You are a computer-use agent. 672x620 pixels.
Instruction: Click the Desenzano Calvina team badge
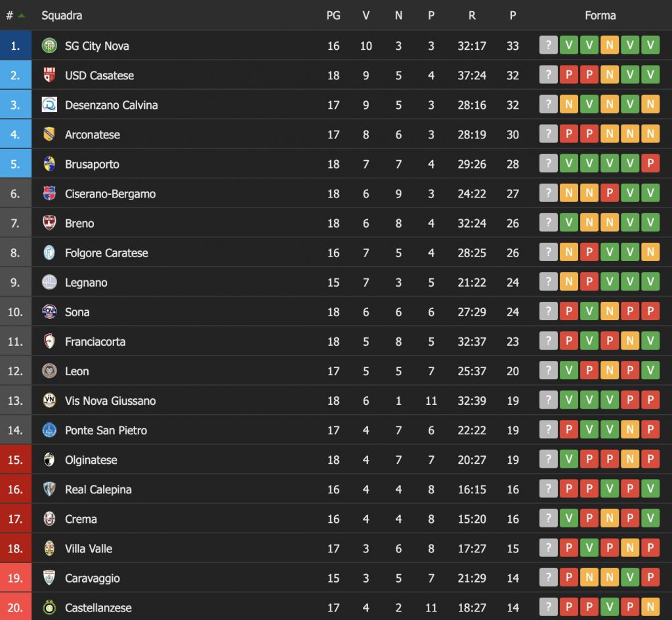tap(49, 105)
